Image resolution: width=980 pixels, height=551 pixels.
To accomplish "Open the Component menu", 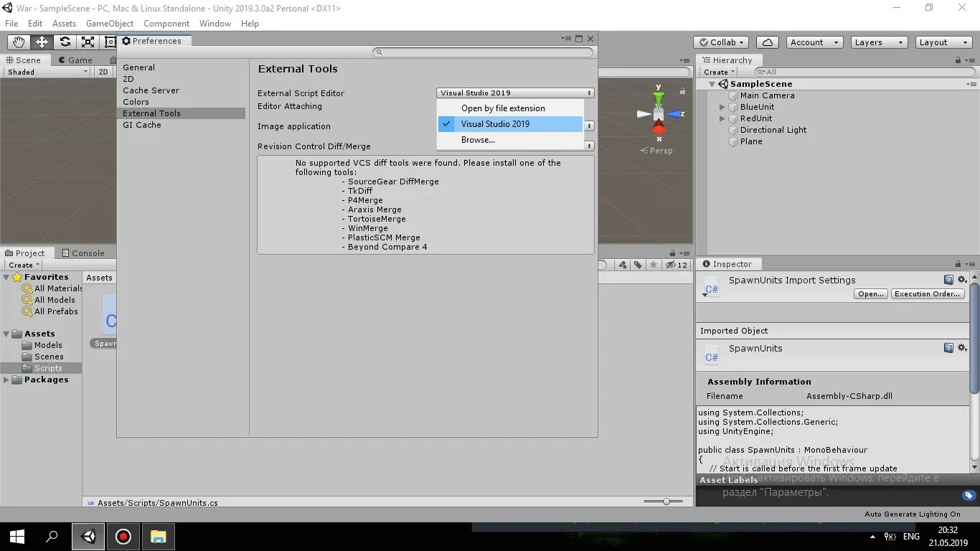I will point(166,24).
